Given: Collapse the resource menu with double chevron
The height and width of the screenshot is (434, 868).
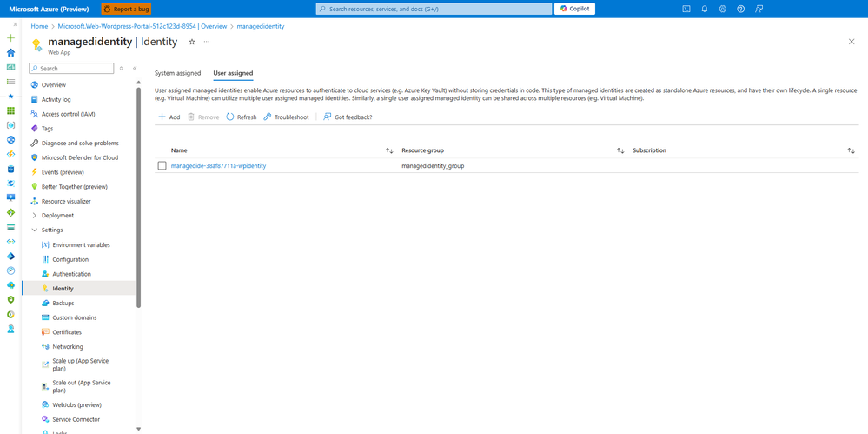Looking at the screenshot, I should coord(135,68).
